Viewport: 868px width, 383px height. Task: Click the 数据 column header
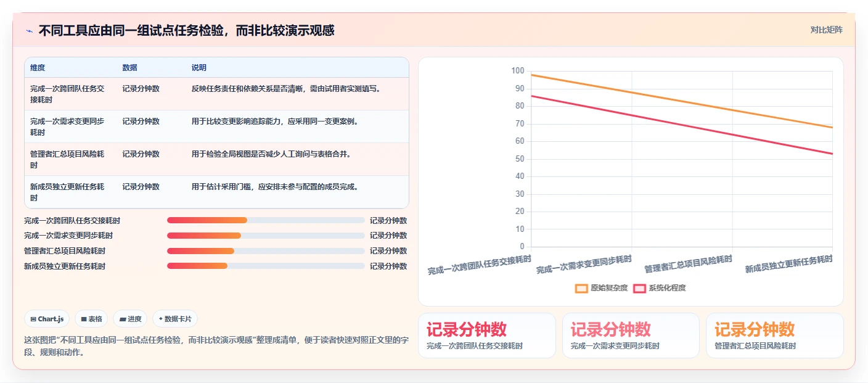pos(129,67)
